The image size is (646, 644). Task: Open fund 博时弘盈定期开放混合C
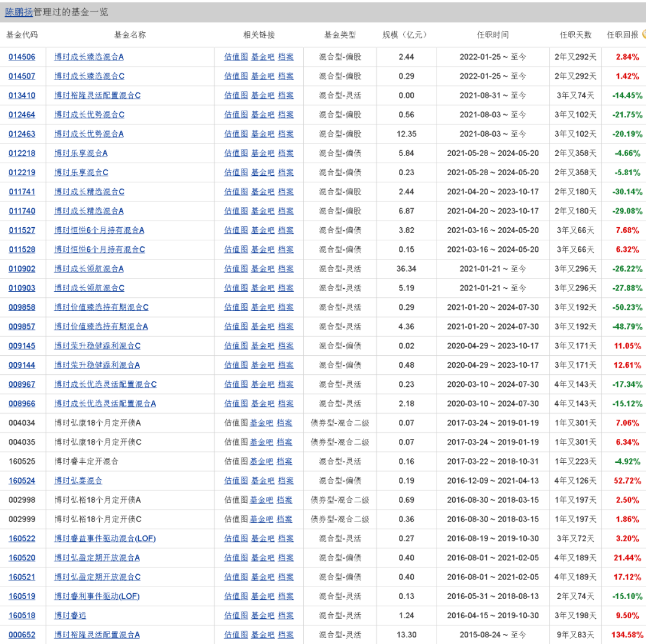97,577
